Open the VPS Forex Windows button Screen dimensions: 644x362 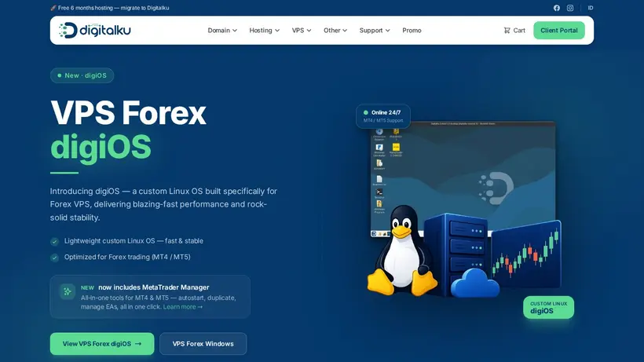tap(203, 343)
